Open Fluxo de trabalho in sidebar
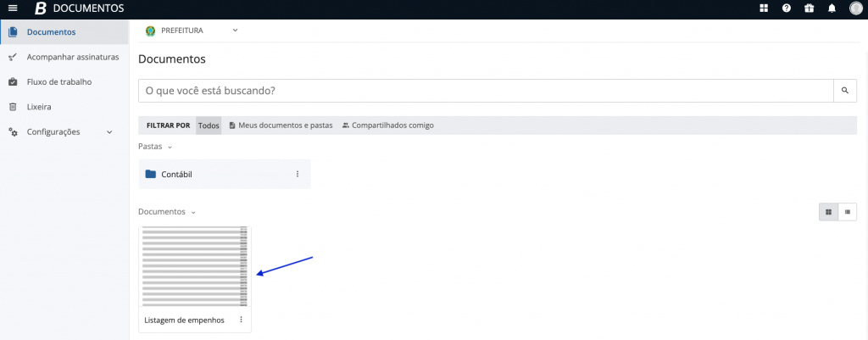This screenshot has height=340, width=868. [x=58, y=82]
